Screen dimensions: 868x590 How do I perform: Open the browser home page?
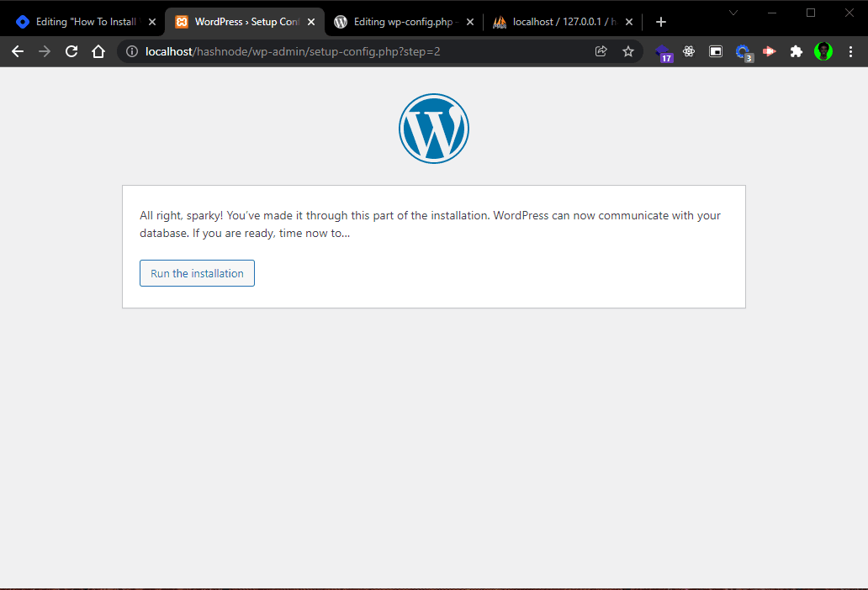(x=98, y=51)
